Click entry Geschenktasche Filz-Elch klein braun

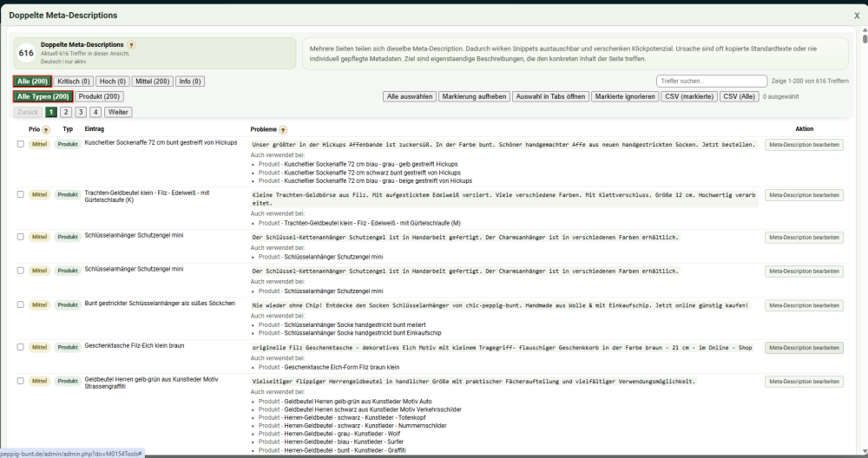[134, 346]
